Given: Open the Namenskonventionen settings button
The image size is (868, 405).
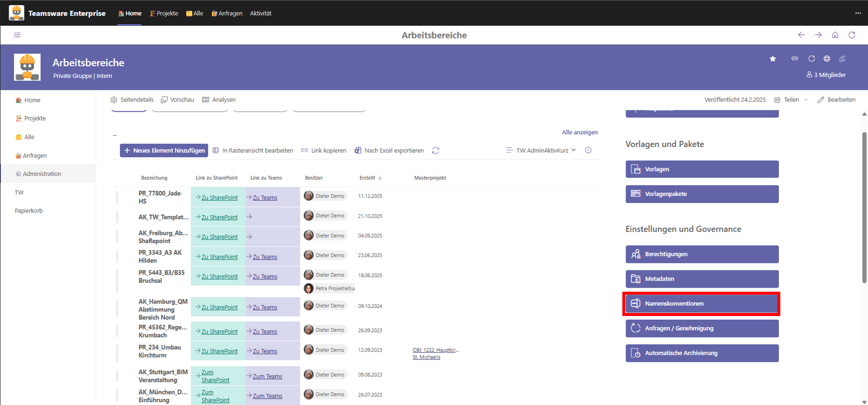Looking at the screenshot, I should point(702,303).
